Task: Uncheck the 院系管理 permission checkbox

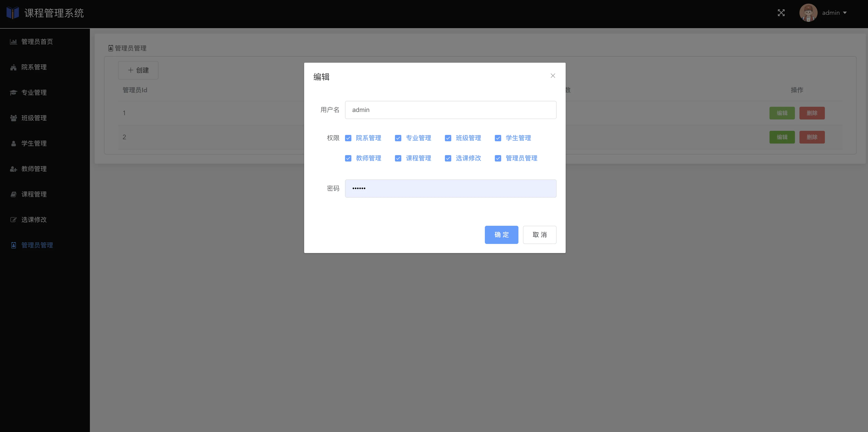Action: (348, 138)
